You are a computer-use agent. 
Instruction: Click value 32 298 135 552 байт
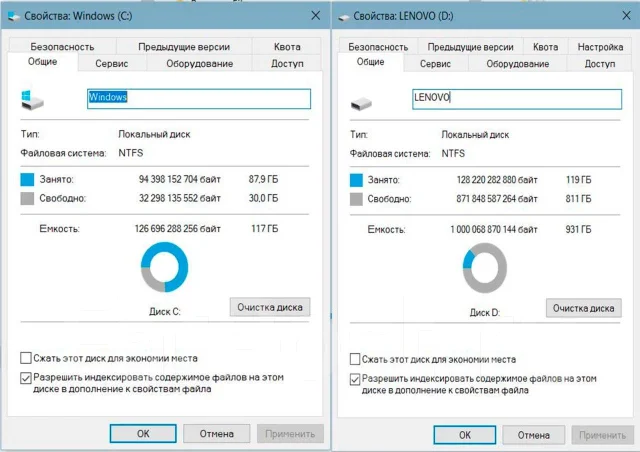[180, 198]
